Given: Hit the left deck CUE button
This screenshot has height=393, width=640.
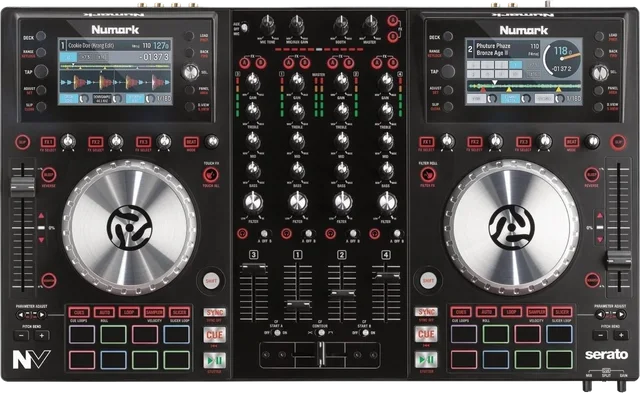Looking at the screenshot, I should (x=214, y=335).
